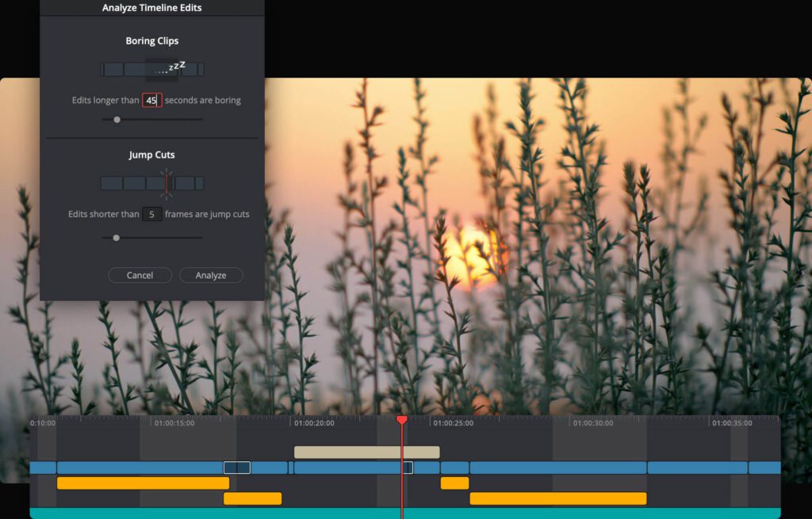
Task: Select the beige clip on the top track
Action: [366, 452]
